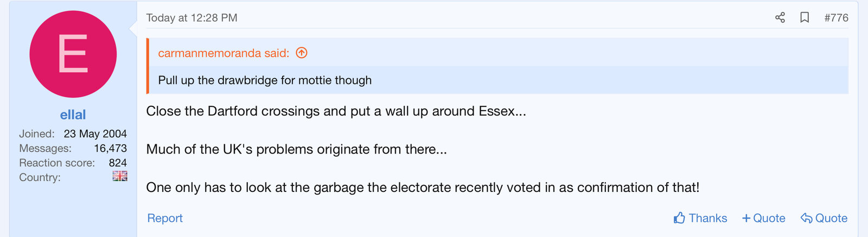Click the 16,473 messages count
The width and height of the screenshot is (868, 237).
110,148
